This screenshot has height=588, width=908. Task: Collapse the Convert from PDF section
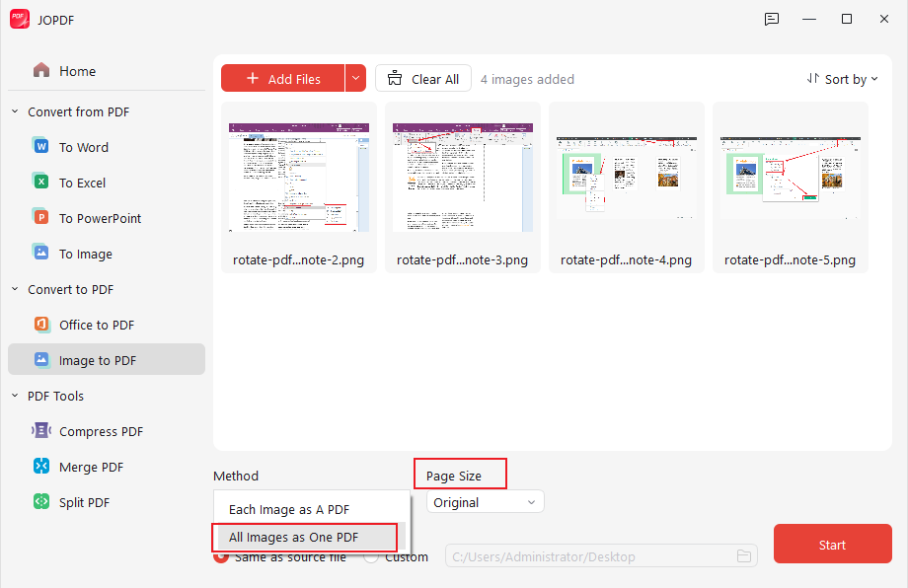(14, 111)
